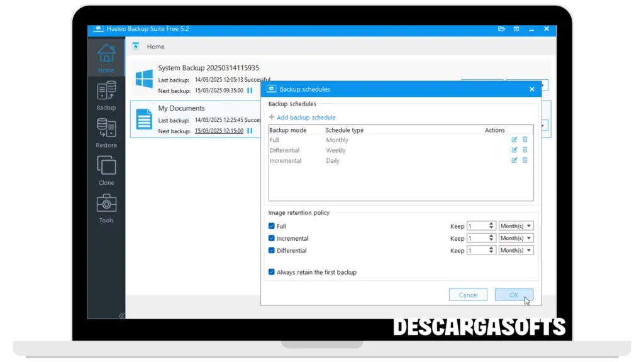Image resolution: width=644 pixels, height=362 pixels.
Task: Disable Always retain the first backup
Action: point(272,272)
